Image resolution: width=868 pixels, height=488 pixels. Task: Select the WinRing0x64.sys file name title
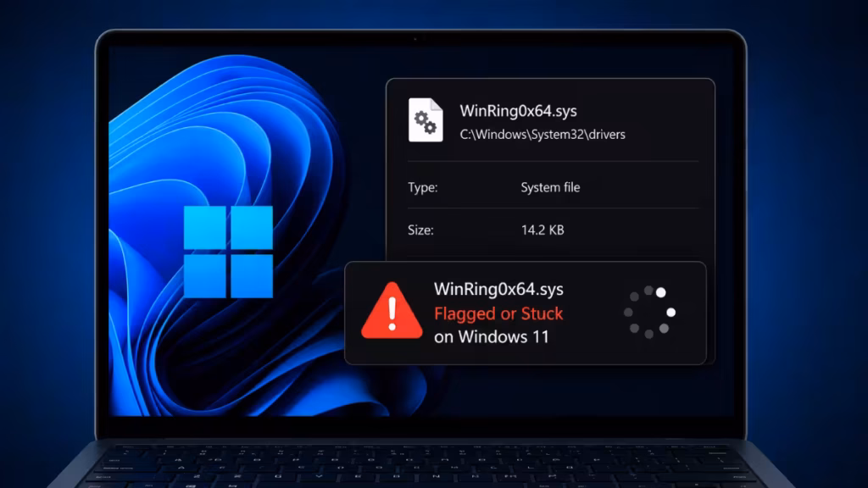tap(518, 111)
